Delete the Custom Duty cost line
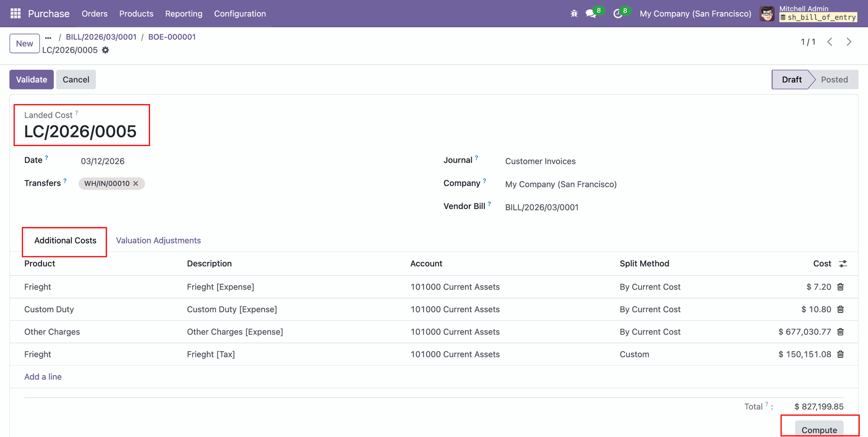Screen dimensions: 868x437 [840, 309]
